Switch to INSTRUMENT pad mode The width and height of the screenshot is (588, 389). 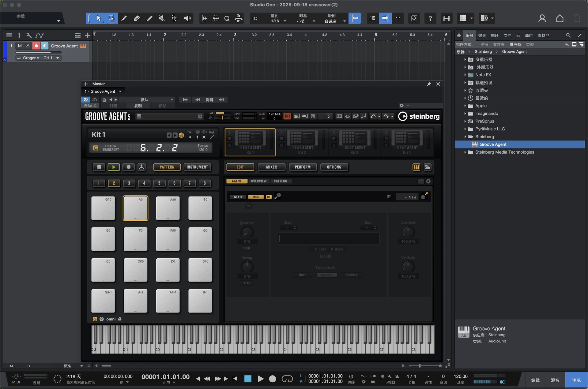(x=197, y=167)
